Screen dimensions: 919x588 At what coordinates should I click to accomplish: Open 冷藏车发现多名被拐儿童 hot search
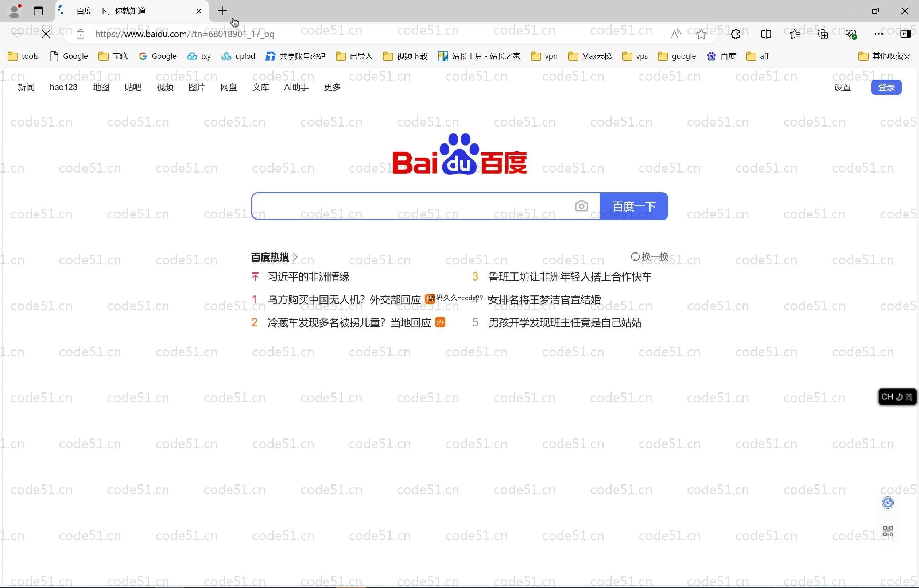[349, 323]
